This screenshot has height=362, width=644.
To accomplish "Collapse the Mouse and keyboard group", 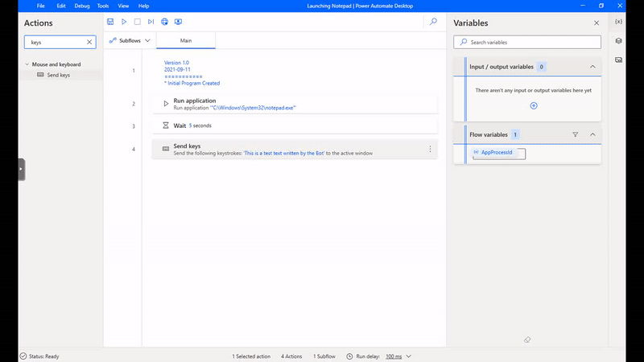I will pyautogui.click(x=27, y=64).
